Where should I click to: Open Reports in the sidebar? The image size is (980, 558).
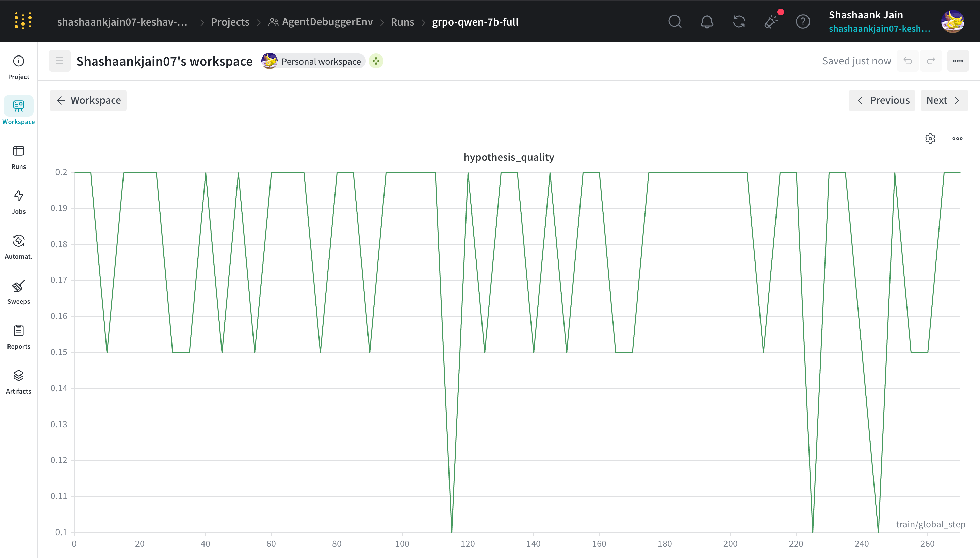[x=18, y=336]
